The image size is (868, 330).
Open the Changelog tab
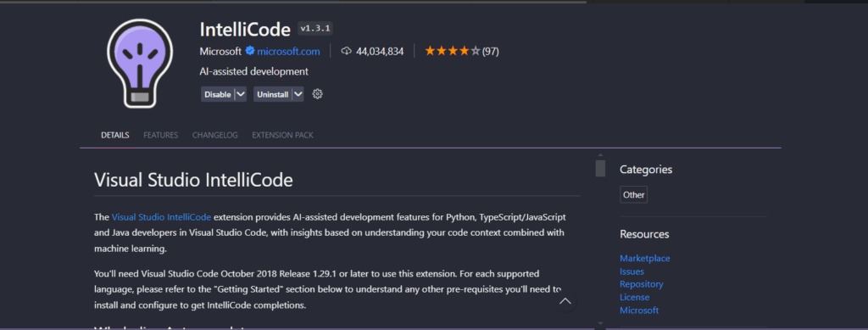(x=214, y=135)
